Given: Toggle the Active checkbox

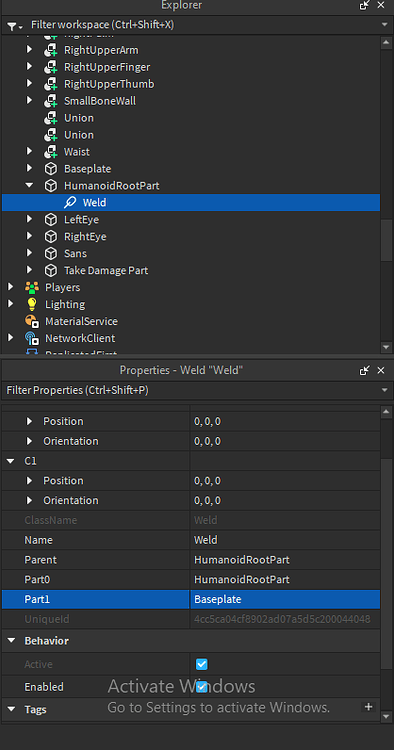Looking at the screenshot, I should click(202, 664).
